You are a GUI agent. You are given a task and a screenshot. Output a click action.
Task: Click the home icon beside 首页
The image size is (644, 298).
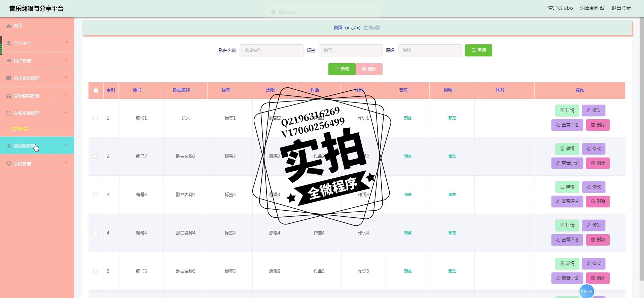tap(9, 26)
